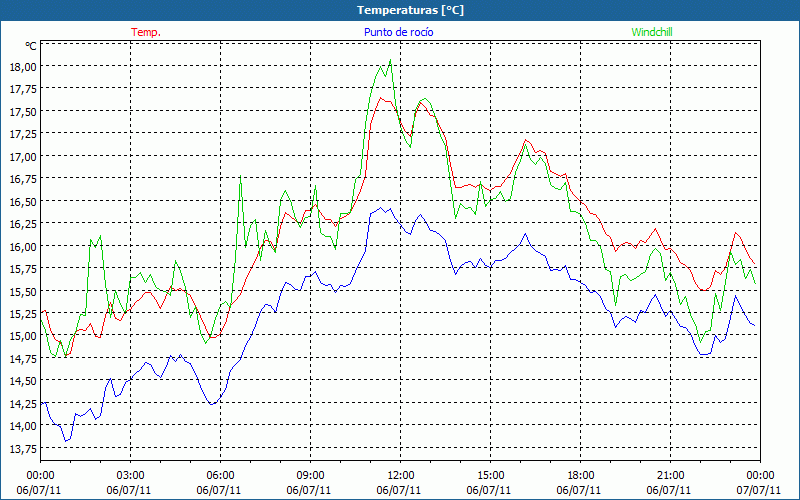Screen dimensions: 800x500
Task: Click the 14,00 y-axis value
Action: (x=23, y=426)
